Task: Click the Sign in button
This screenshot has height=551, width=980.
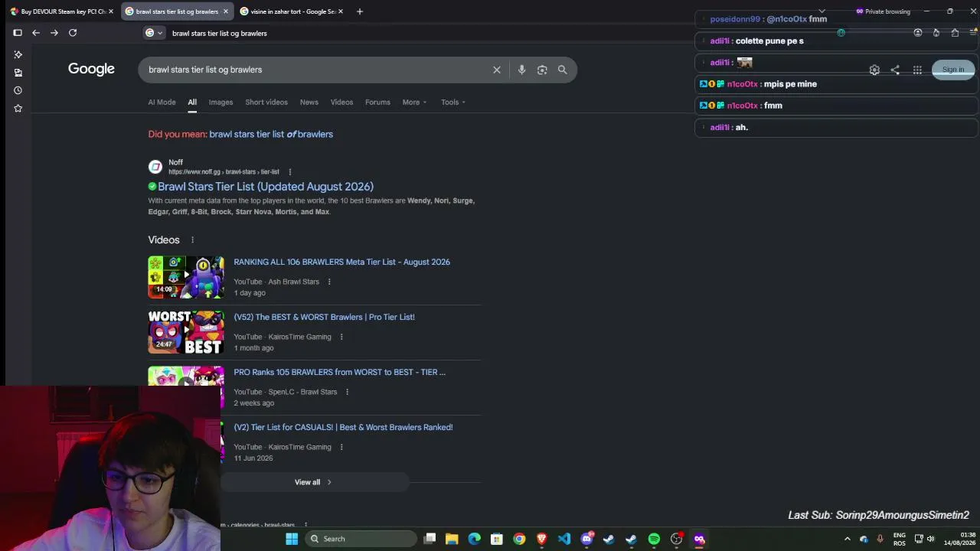Action: [953, 70]
